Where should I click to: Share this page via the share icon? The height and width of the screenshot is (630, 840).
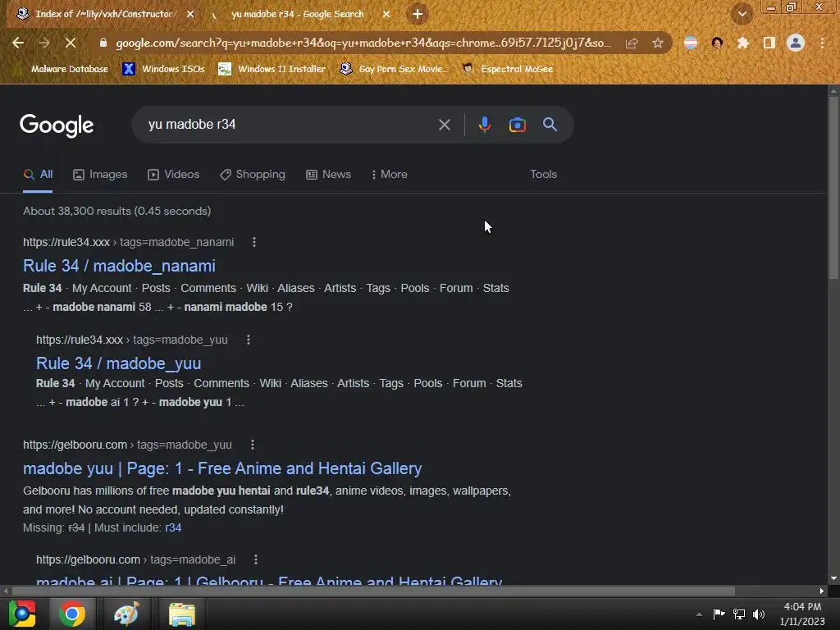(x=632, y=43)
